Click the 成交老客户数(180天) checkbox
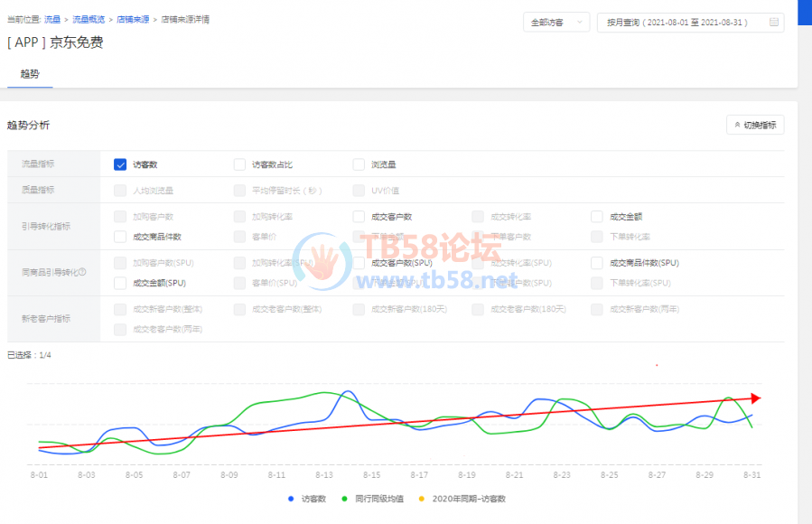 pyautogui.click(x=478, y=309)
